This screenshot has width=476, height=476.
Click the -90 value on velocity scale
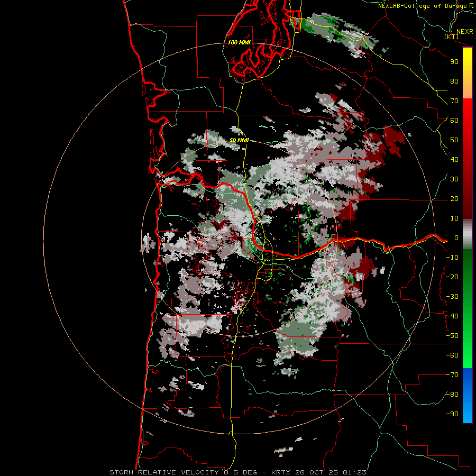(x=452, y=414)
